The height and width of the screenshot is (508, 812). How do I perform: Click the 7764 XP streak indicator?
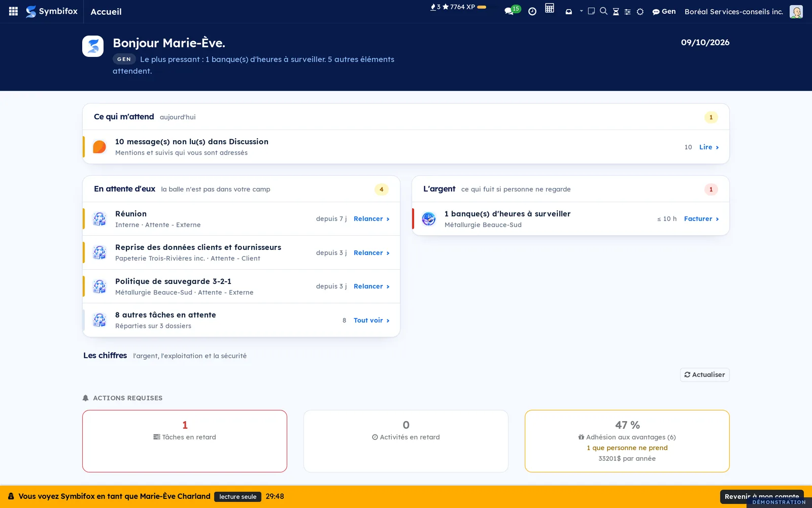(458, 7)
